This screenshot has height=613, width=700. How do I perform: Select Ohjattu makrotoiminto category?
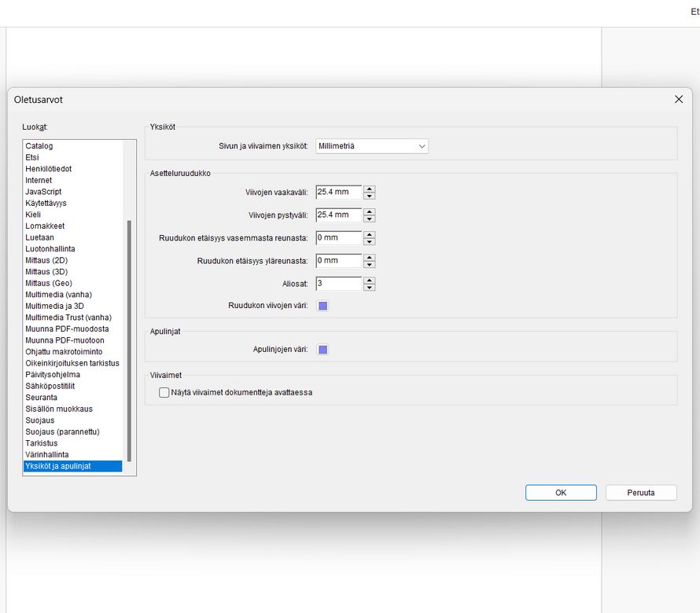point(73,351)
